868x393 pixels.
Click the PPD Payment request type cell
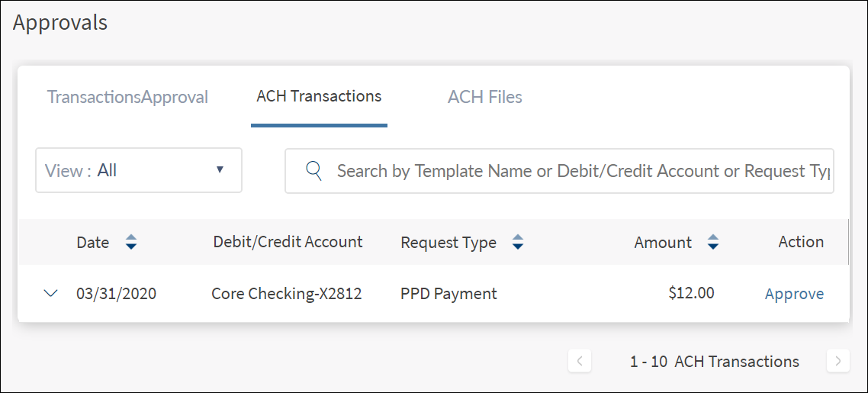point(448,294)
